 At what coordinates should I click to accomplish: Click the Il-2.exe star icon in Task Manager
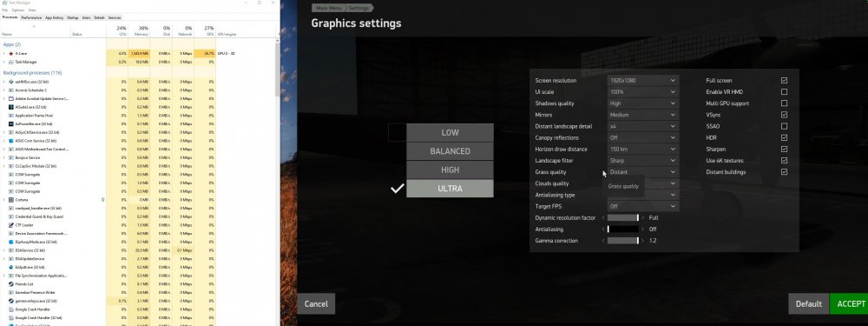coord(11,53)
